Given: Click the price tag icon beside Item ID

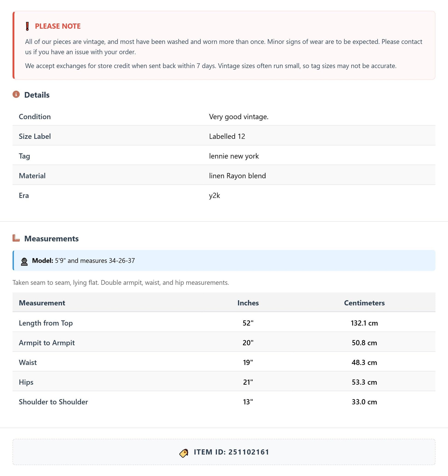Looking at the screenshot, I should [184, 453].
